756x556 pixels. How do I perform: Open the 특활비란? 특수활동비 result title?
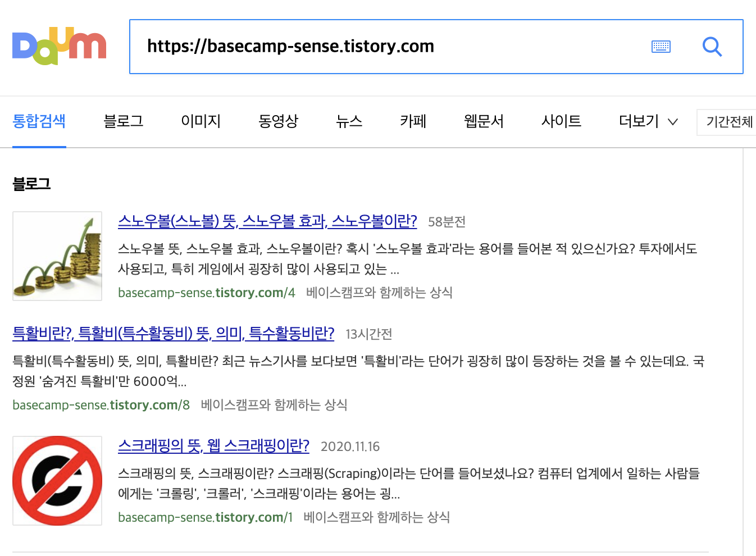point(174,334)
